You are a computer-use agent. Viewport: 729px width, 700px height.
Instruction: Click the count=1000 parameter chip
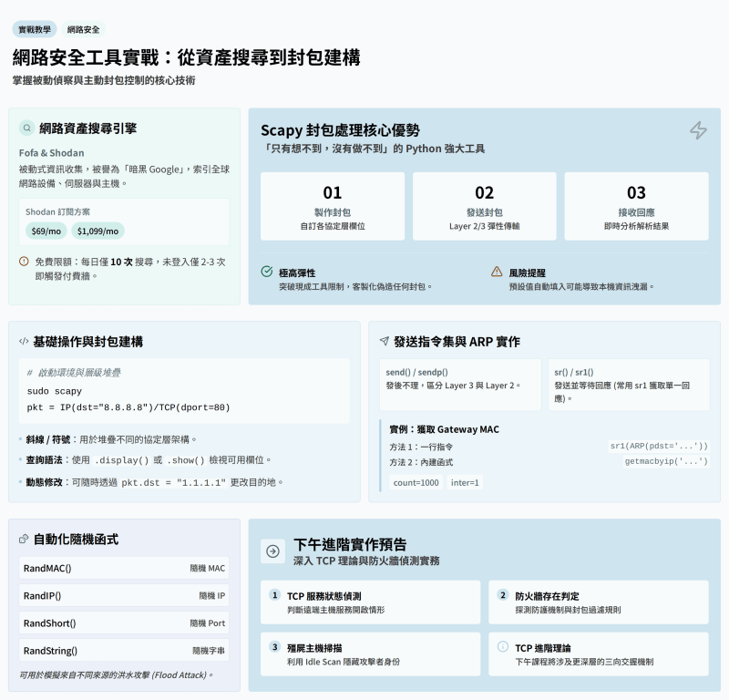416,483
